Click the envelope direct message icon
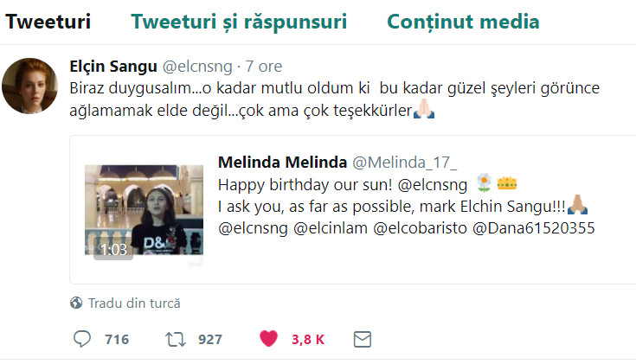This screenshot has width=636, height=364. click(x=363, y=339)
